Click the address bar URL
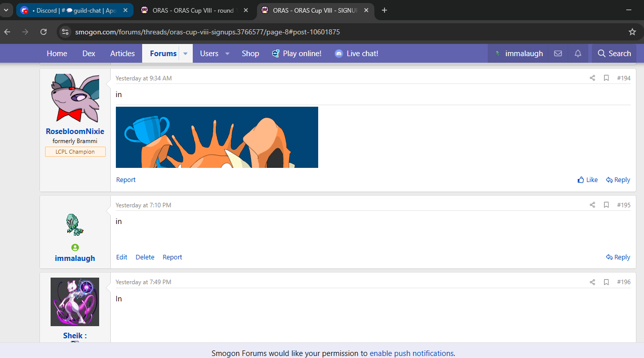The height and width of the screenshot is (358, 644). point(207,32)
